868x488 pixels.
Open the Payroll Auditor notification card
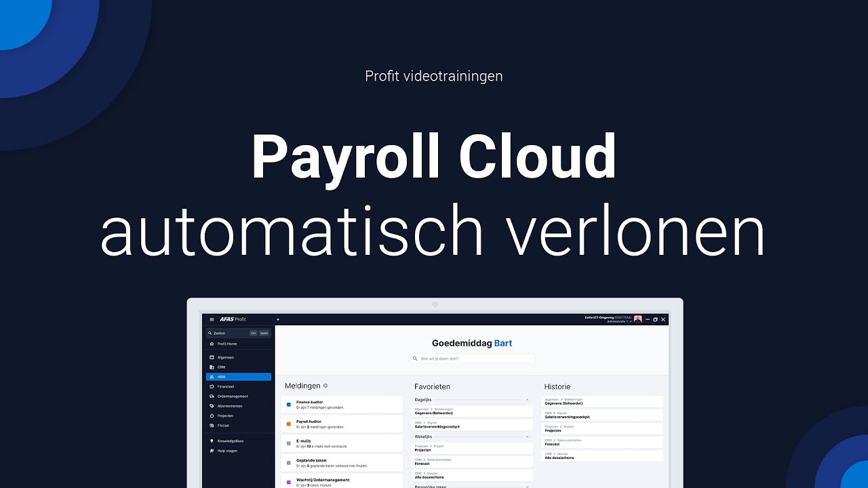click(x=342, y=424)
